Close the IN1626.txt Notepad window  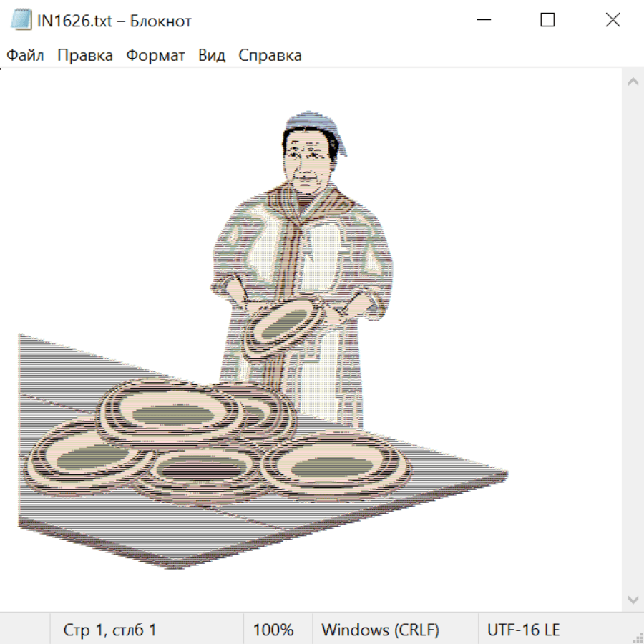613,21
